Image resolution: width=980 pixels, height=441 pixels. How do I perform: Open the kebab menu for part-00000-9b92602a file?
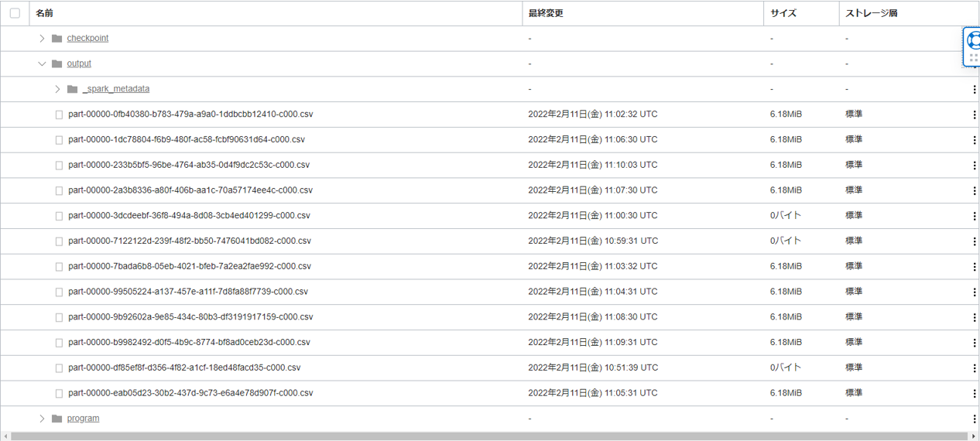pos(974,318)
